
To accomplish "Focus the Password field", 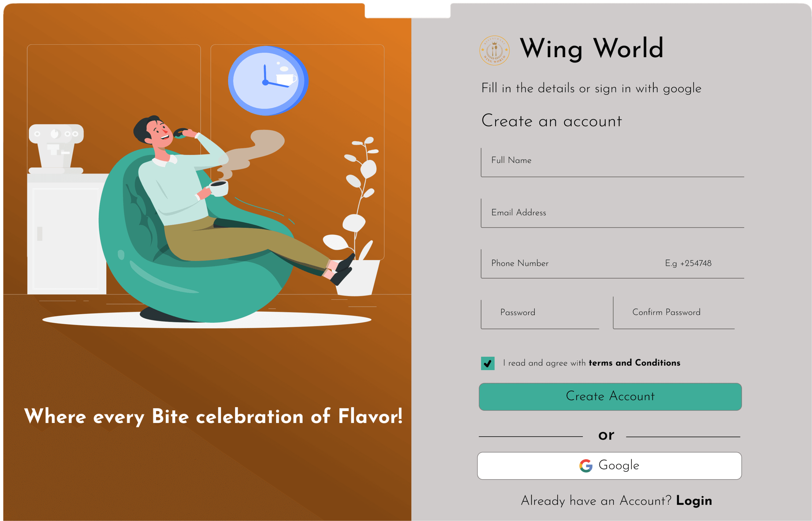I will [540, 313].
